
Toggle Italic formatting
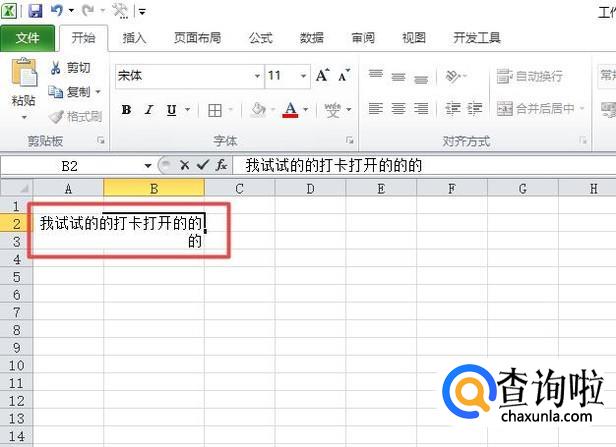coord(149,110)
